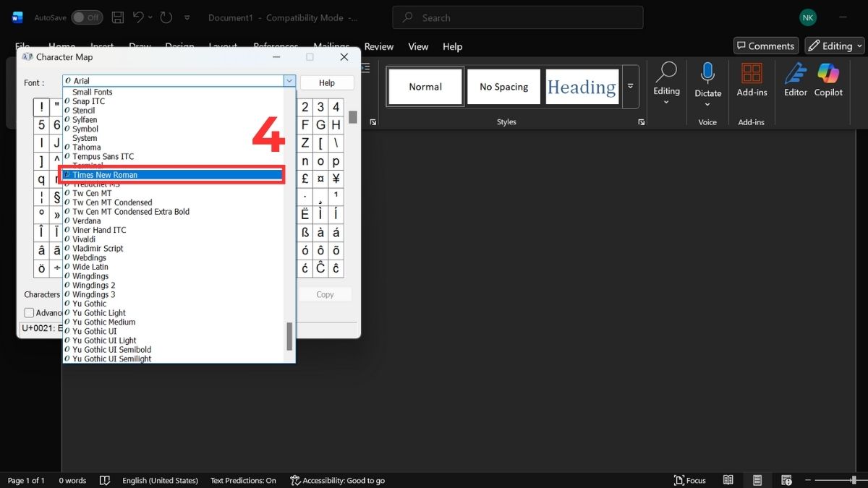Undo the last action in Word

138,17
